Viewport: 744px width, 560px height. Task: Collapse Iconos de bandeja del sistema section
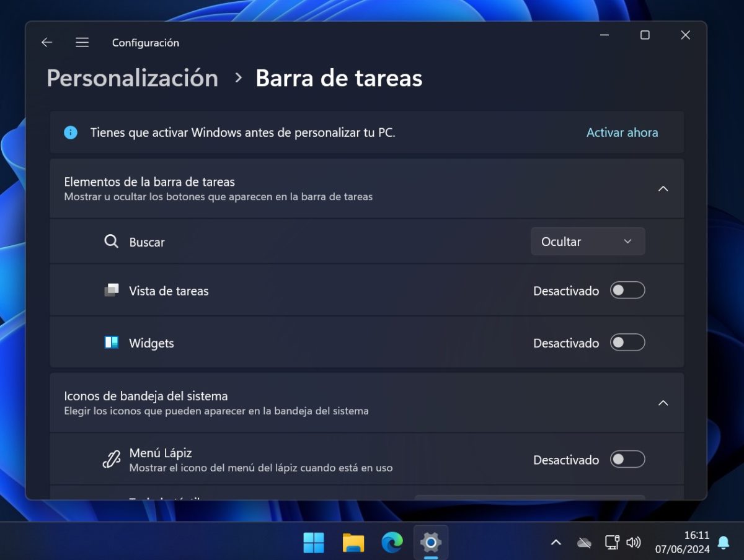pyautogui.click(x=663, y=403)
